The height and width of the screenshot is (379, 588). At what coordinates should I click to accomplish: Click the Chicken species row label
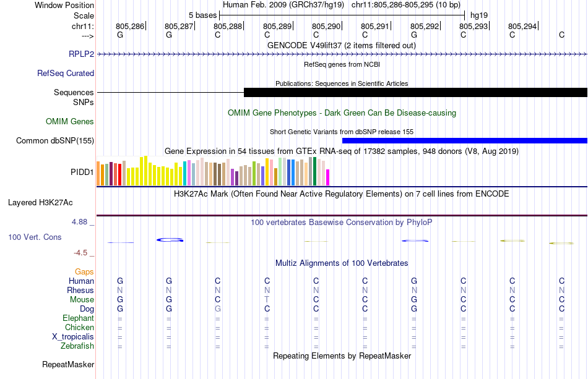click(x=79, y=327)
